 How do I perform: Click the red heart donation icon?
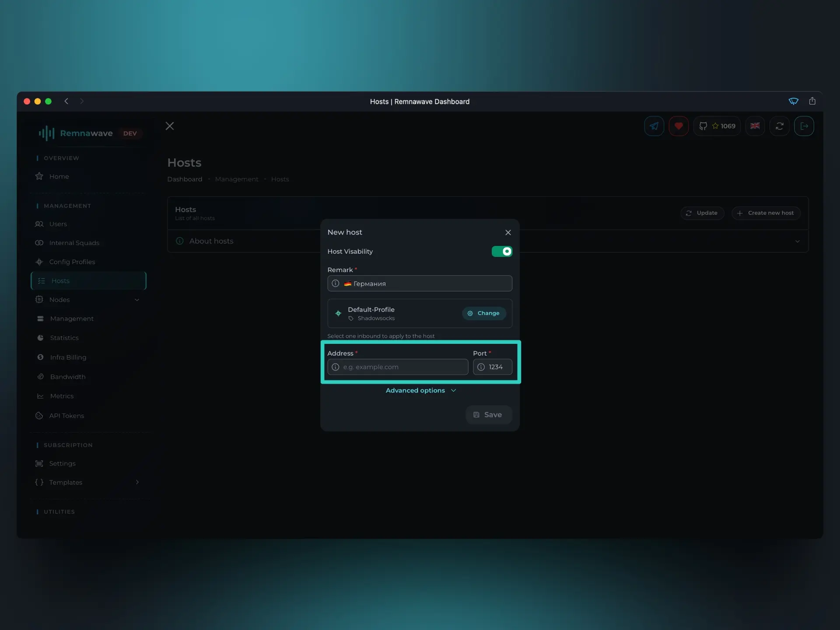pyautogui.click(x=679, y=126)
